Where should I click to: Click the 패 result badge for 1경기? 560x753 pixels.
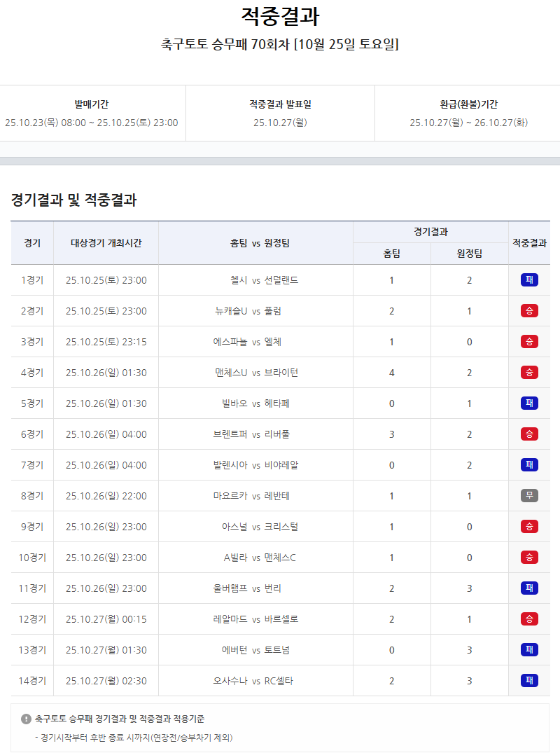[x=529, y=280]
